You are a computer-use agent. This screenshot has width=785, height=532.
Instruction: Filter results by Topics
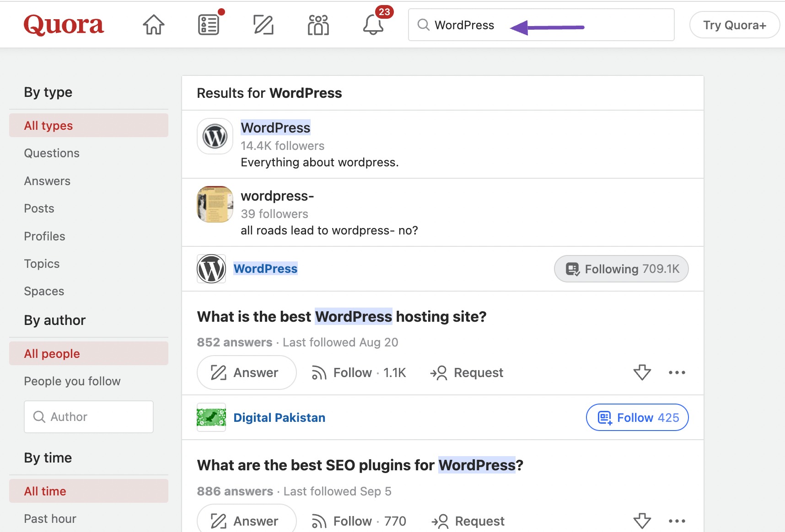[42, 264]
